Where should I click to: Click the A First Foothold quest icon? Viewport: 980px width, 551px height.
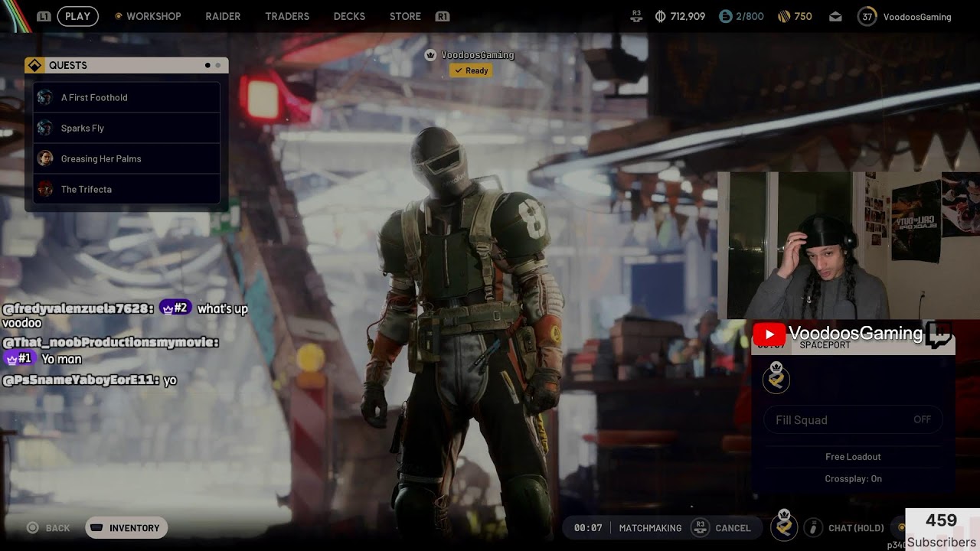click(45, 97)
